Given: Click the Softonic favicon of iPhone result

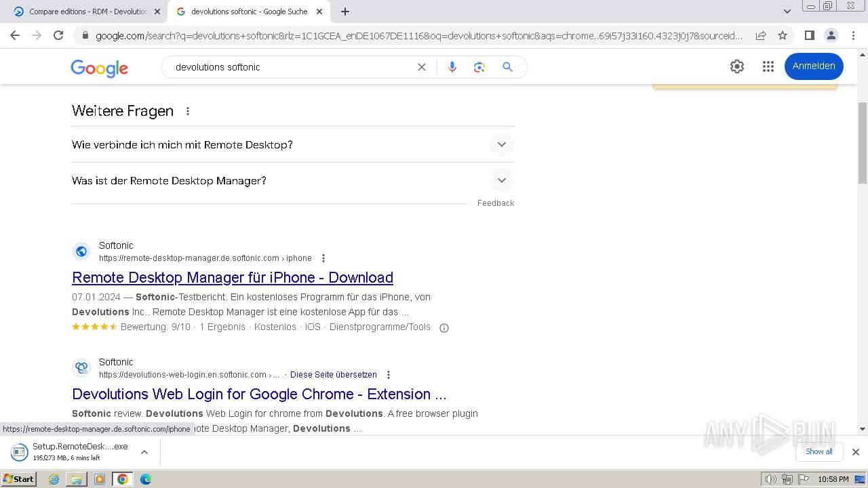Looking at the screenshot, I should click(81, 251).
